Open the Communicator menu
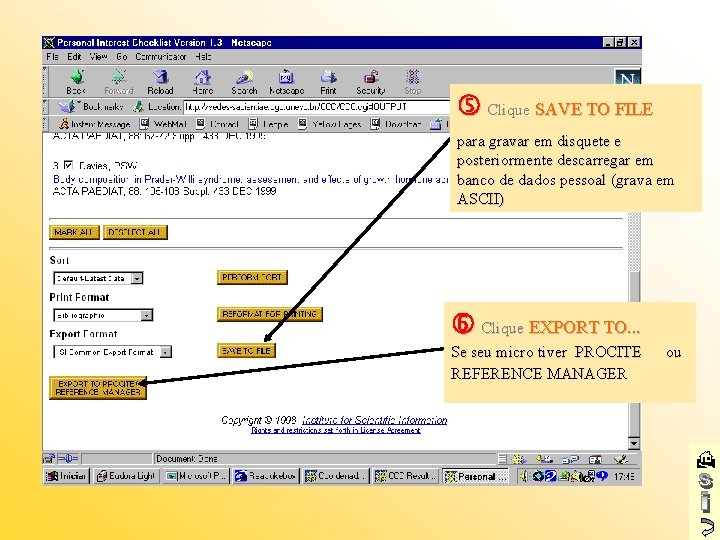 [161, 57]
